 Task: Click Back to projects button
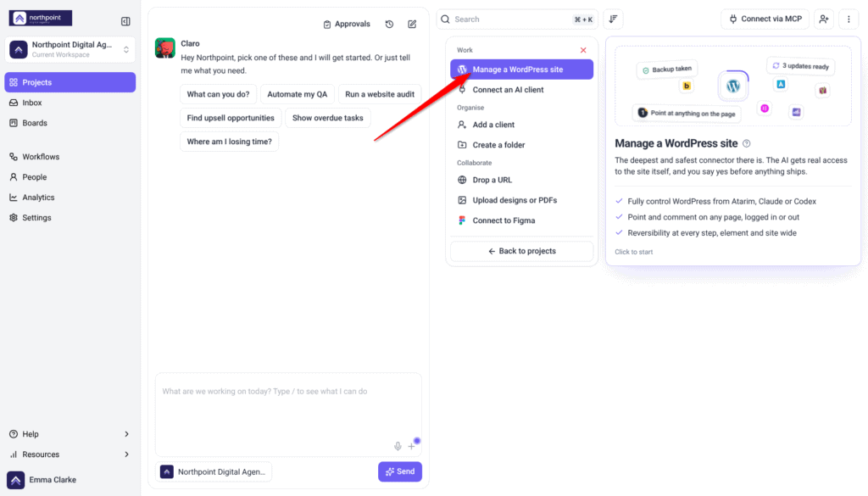(x=521, y=251)
